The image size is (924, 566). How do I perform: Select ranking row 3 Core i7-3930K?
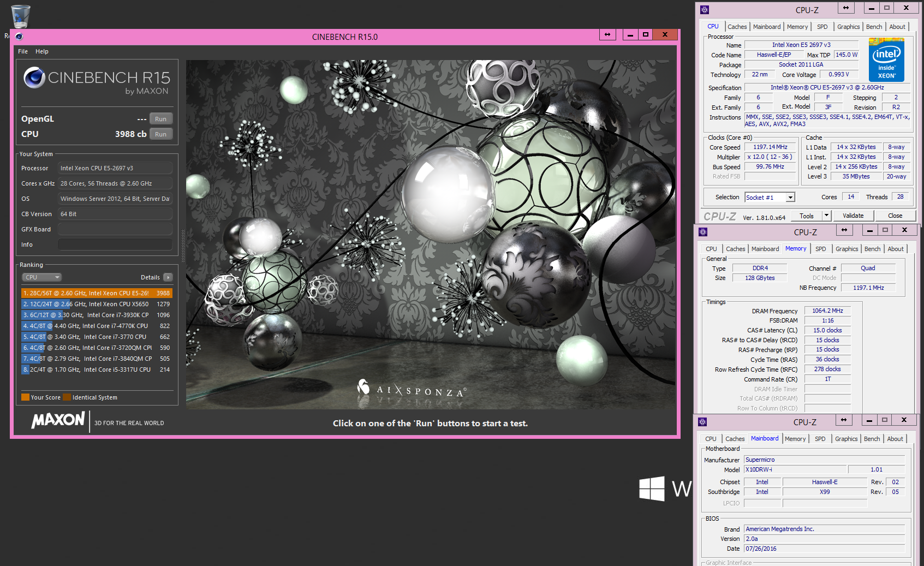(x=97, y=315)
